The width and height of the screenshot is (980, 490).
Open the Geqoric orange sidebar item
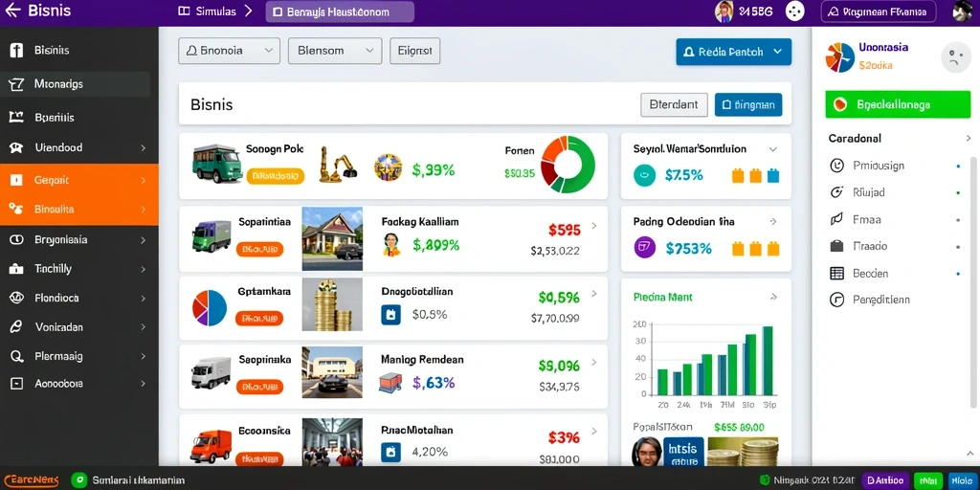click(x=78, y=180)
